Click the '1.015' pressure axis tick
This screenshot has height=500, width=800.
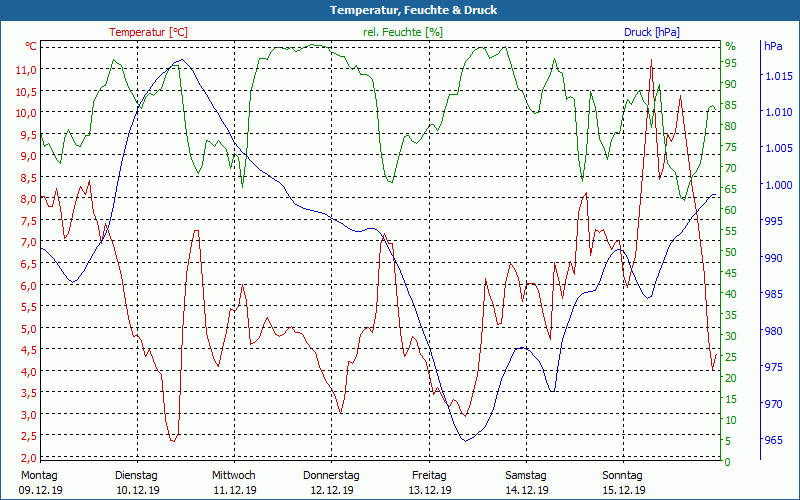tap(778, 76)
